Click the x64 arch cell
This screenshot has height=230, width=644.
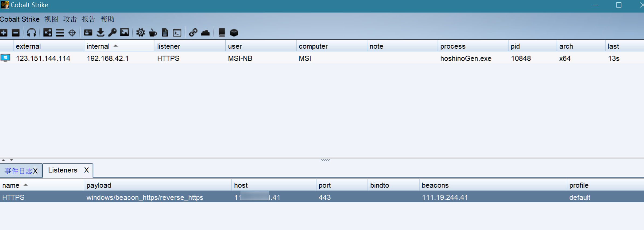point(565,58)
